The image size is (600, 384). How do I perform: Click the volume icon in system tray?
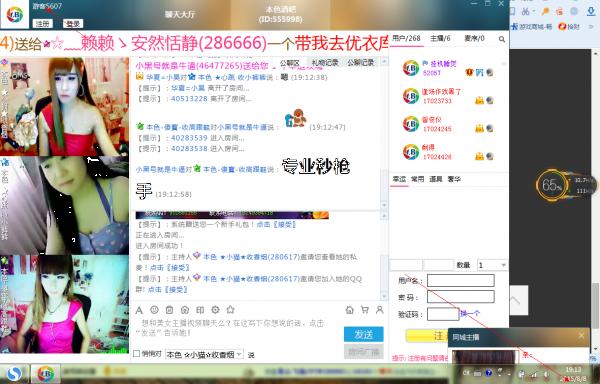546,375
